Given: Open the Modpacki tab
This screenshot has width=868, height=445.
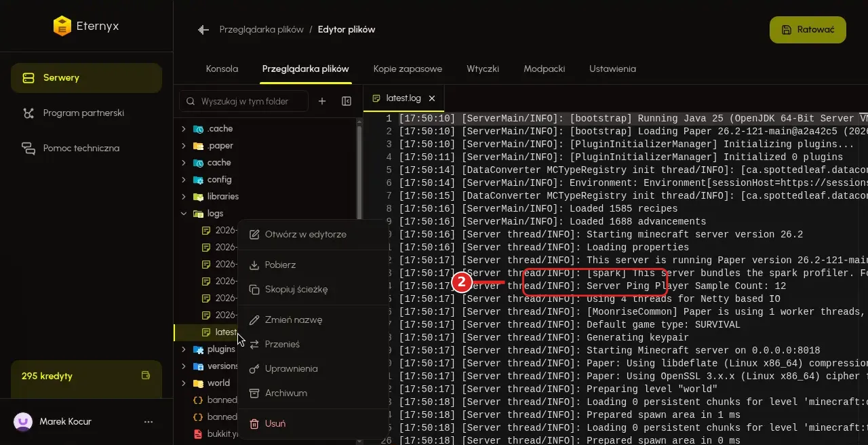Looking at the screenshot, I should (545, 69).
